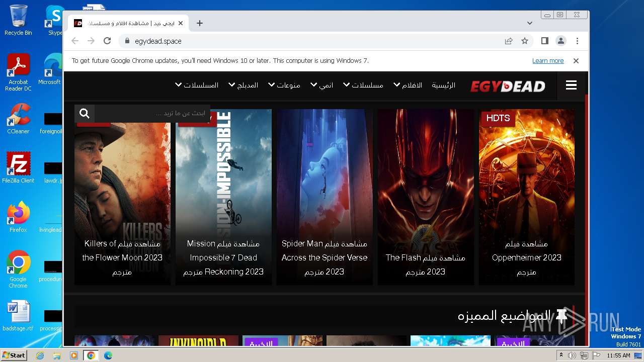
Task: Open Edge from the taskbar
Action: [x=108, y=355]
